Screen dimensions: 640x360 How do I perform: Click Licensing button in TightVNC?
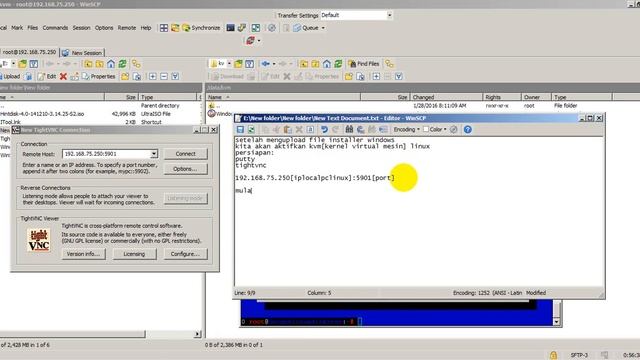click(134, 254)
